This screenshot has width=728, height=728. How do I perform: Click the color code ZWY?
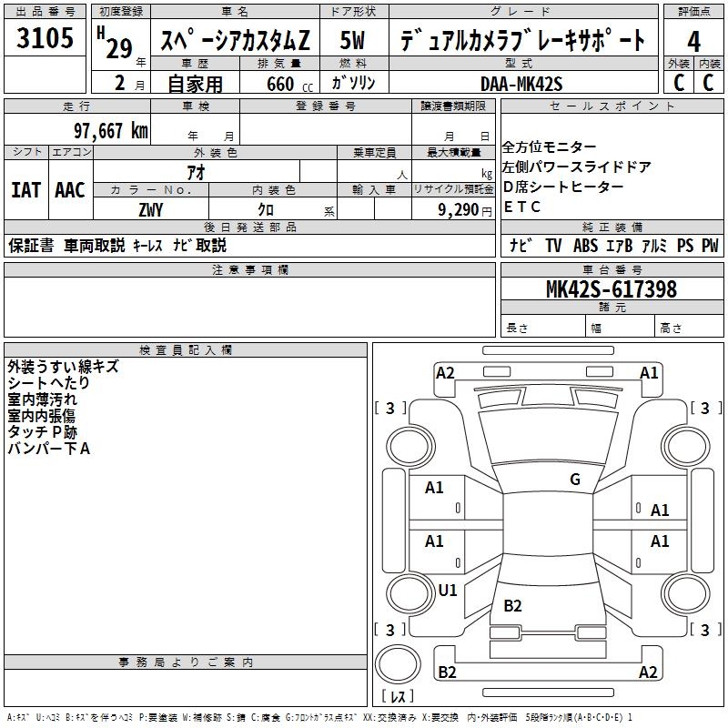(x=151, y=209)
